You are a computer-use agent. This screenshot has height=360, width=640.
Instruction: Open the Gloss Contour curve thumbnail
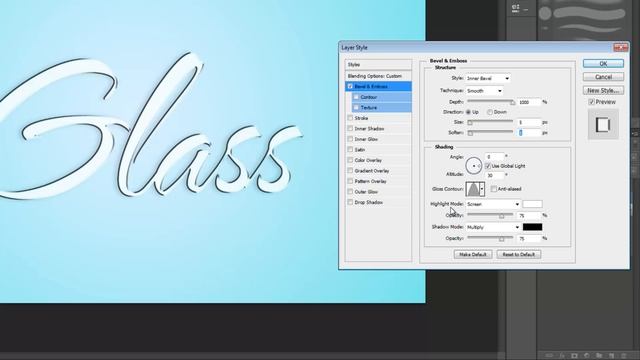pos(473,189)
